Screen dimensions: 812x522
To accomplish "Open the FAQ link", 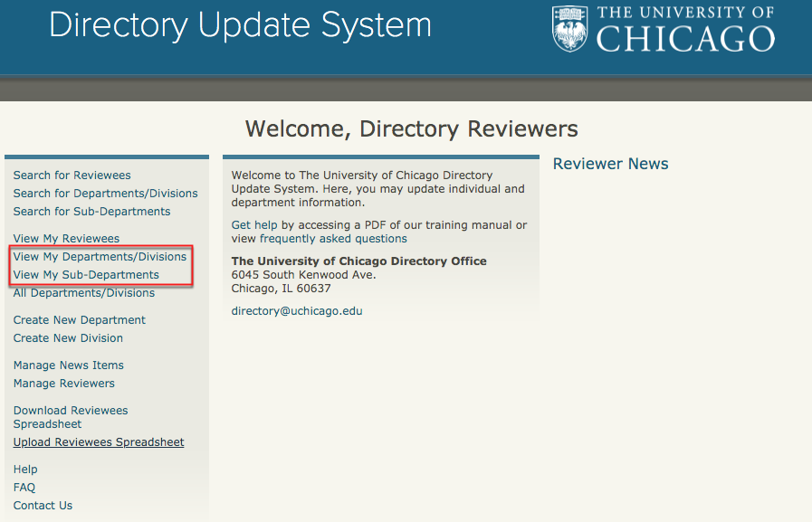I will click(24, 488).
